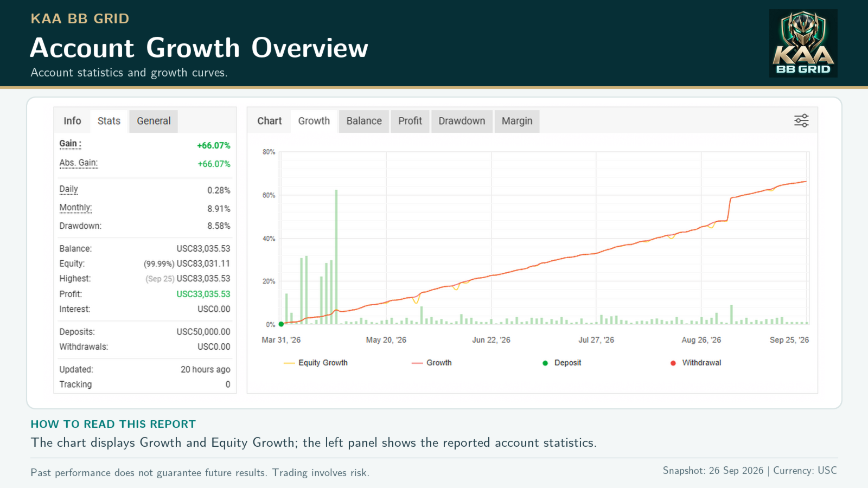Toggle the Deposit legend marker
Image resolution: width=868 pixels, height=488 pixels.
tap(562, 363)
